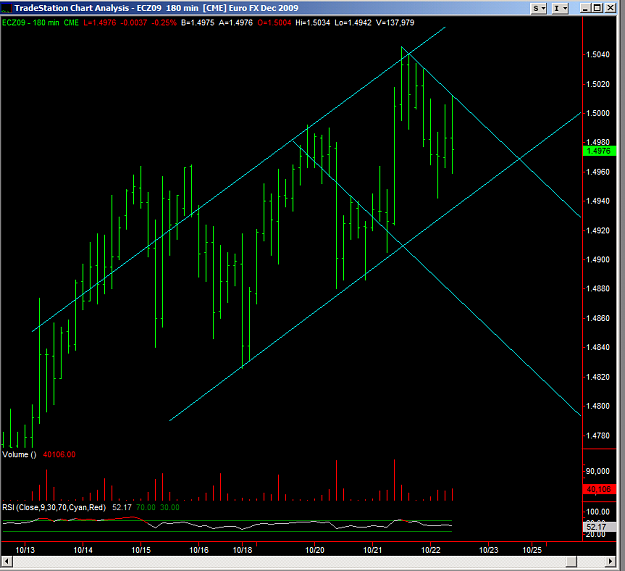Click the 1.4860 price axis label
The image size is (625, 571).
tap(598, 318)
